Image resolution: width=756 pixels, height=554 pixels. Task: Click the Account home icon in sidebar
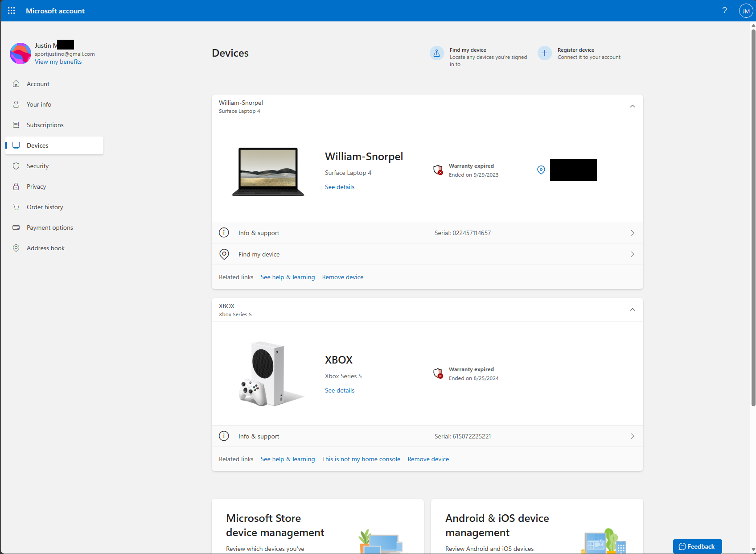click(16, 84)
